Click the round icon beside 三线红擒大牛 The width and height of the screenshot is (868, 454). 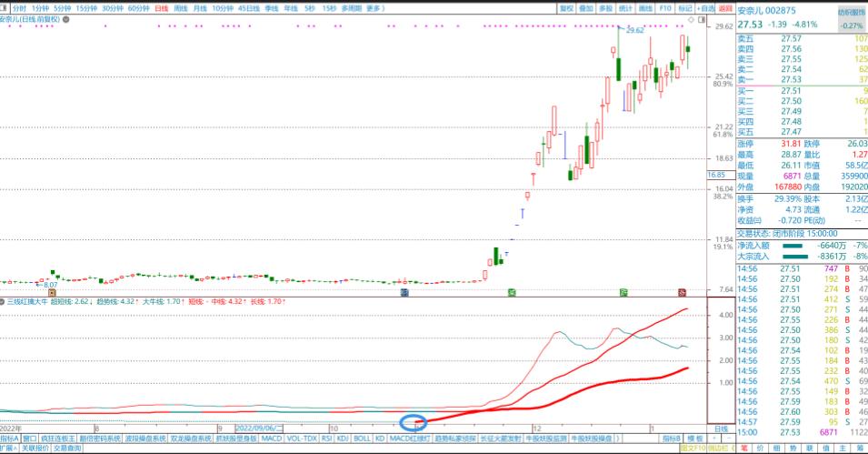2,301
